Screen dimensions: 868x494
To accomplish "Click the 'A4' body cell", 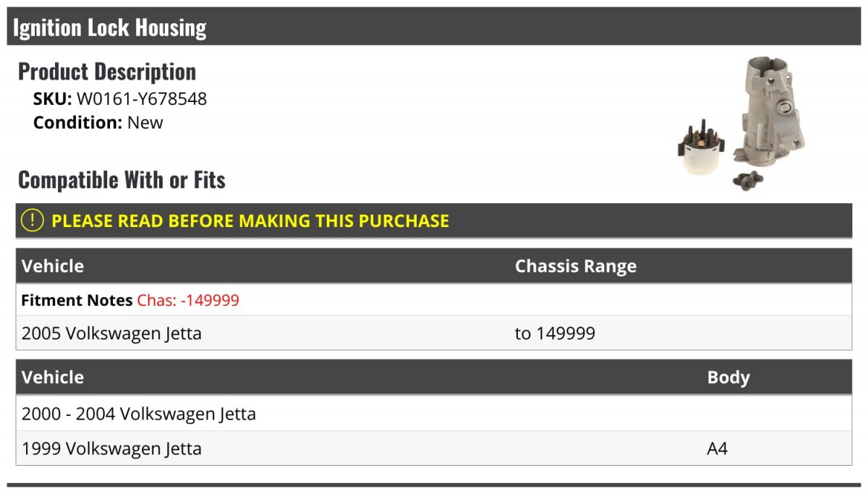I will click(717, 448).
